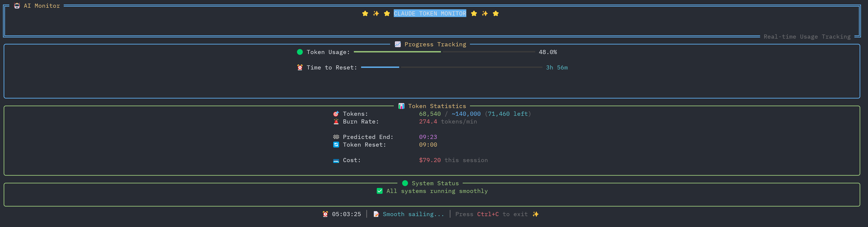Click the 09:23 predicted end time

pyautogui.click(x=428, y=137)
